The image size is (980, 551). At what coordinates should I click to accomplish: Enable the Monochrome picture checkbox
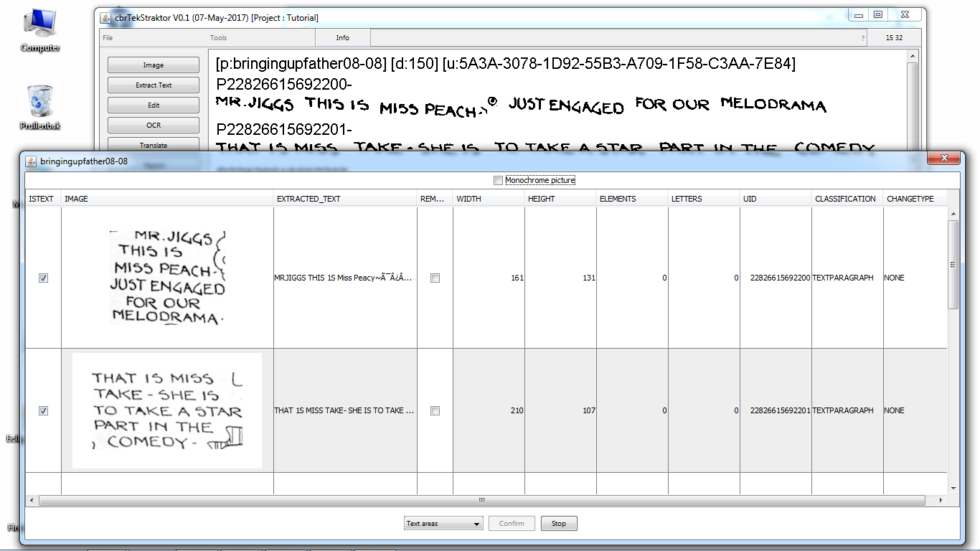[x=498, y=180]
